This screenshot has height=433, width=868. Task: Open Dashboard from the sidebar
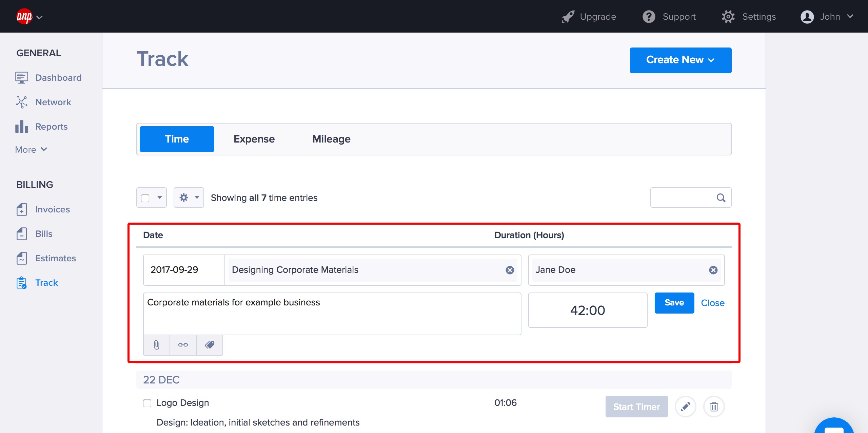tap(58, 78)
